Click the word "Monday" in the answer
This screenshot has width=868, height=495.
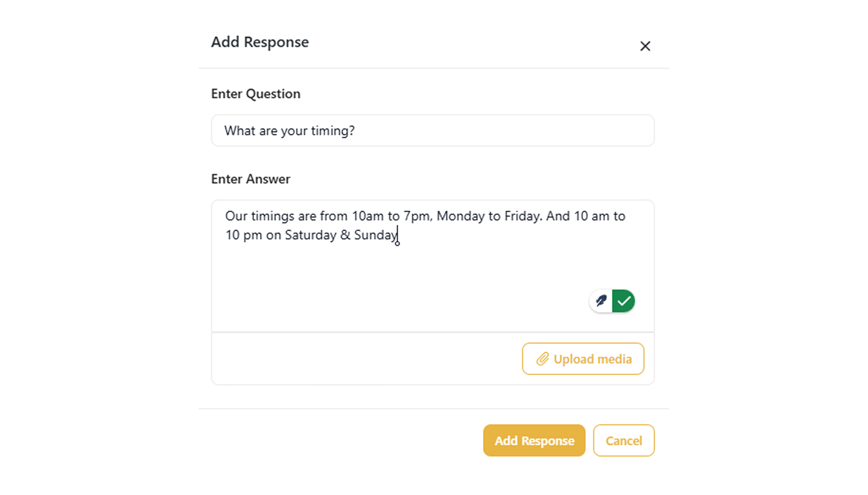click(460, 216)
